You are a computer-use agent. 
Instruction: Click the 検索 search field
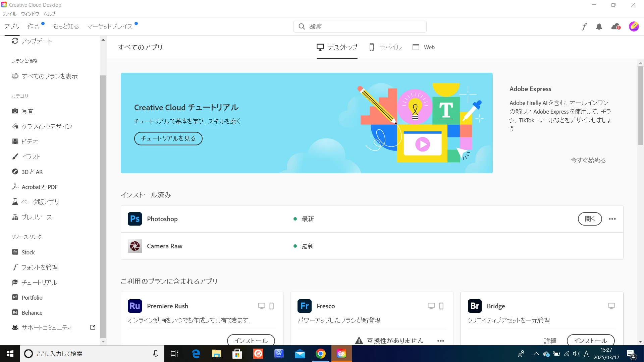360,26
